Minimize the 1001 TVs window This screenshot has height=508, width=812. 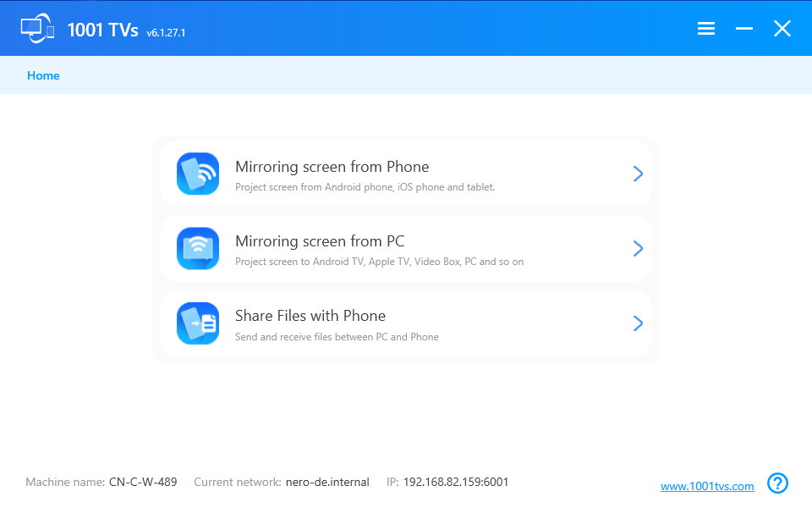coord(743,29)
